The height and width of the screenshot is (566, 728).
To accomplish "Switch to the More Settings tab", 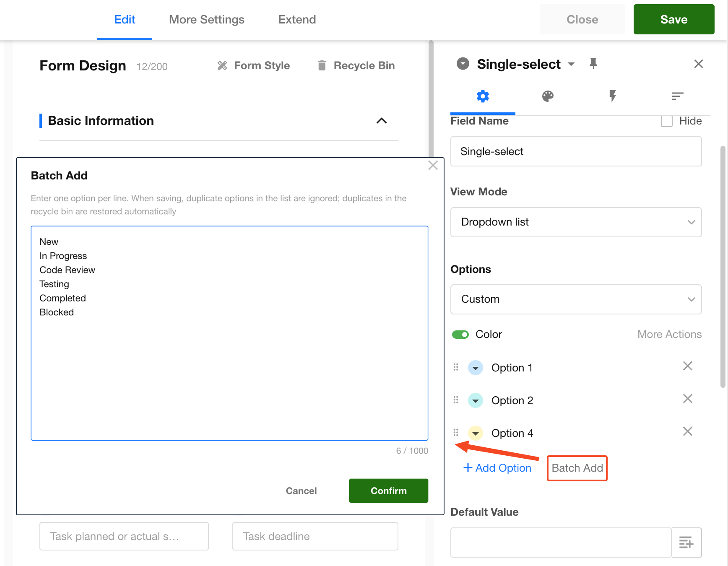I will point(206,20).
